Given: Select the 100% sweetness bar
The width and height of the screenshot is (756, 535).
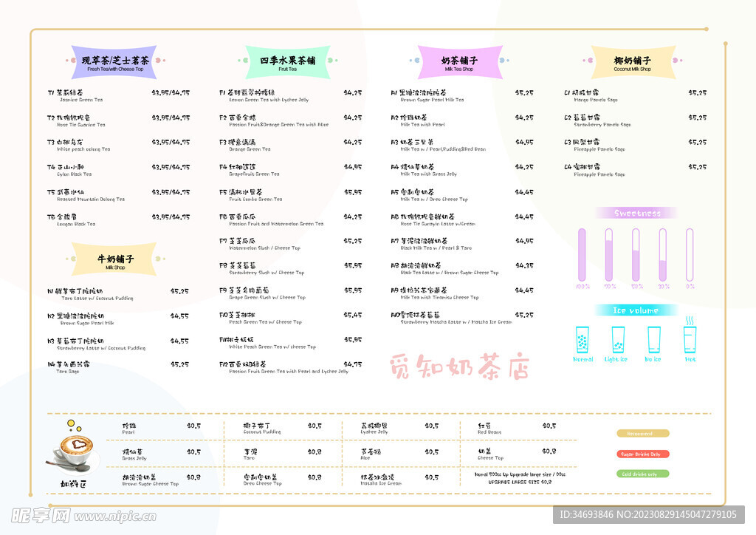Looking at the screenshot, I should click(582, 255).
